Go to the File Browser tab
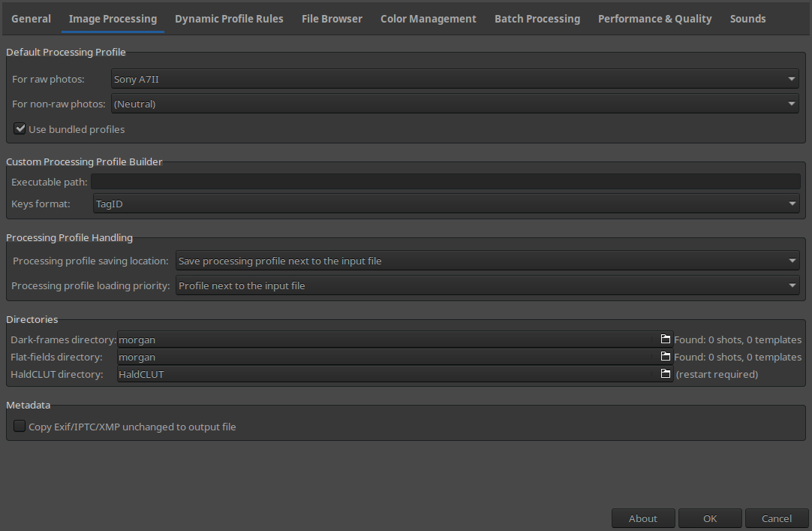This screenshot has height=531, width=812. [x=332, y=19]
